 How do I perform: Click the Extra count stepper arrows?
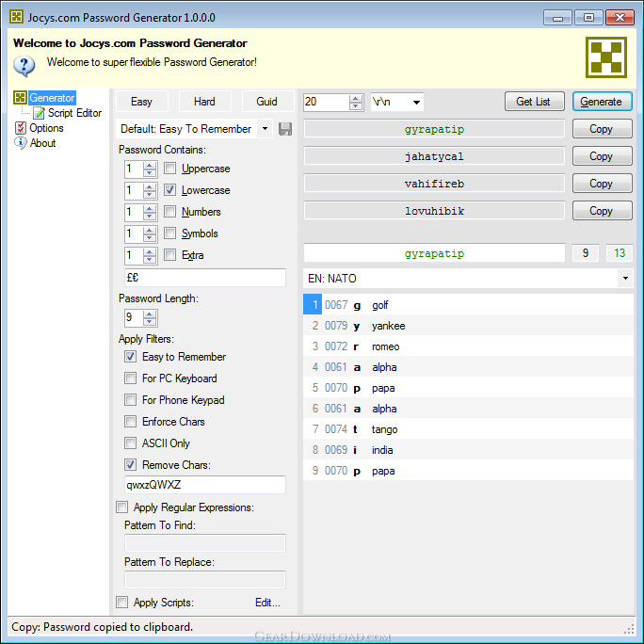click(150, 255)
